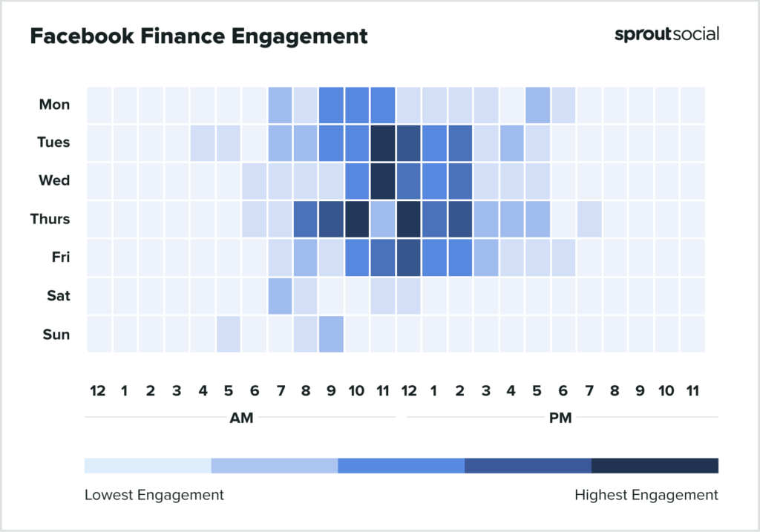Image resolution: width=760 pixels, height=532 pixels.
Task: Click the Monday 5 PM cell
Action: tap(537, 105)
